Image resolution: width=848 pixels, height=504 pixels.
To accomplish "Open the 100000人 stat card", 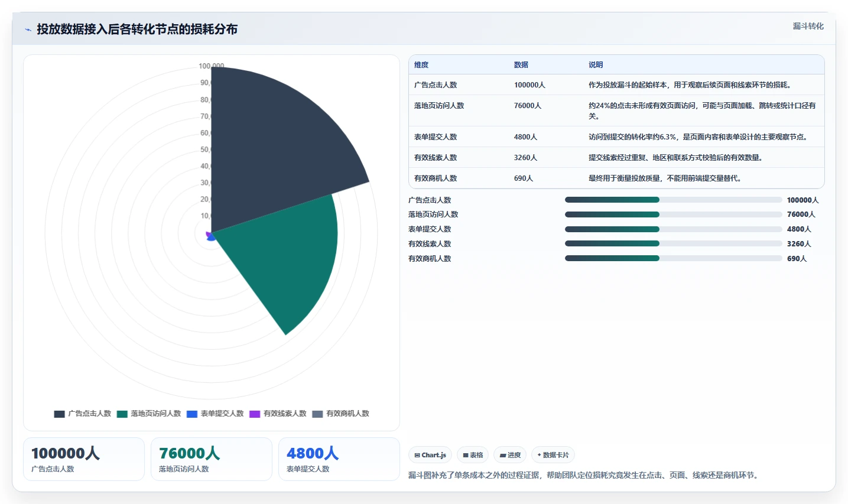I will pos(84,459).
